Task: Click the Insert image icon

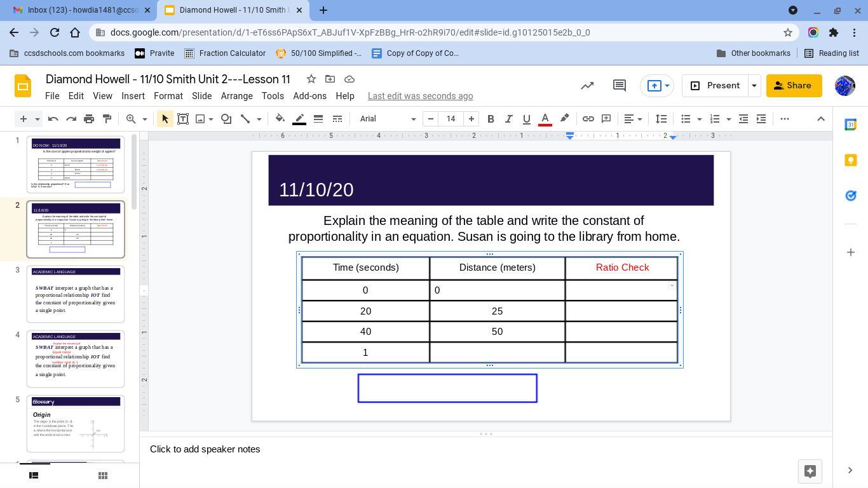Action: coord(200,119)
